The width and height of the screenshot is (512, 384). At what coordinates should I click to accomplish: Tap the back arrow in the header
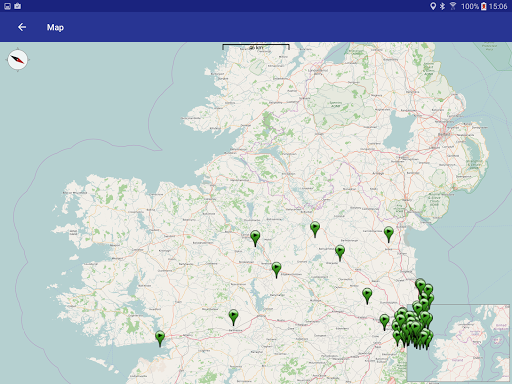point(22,27)
